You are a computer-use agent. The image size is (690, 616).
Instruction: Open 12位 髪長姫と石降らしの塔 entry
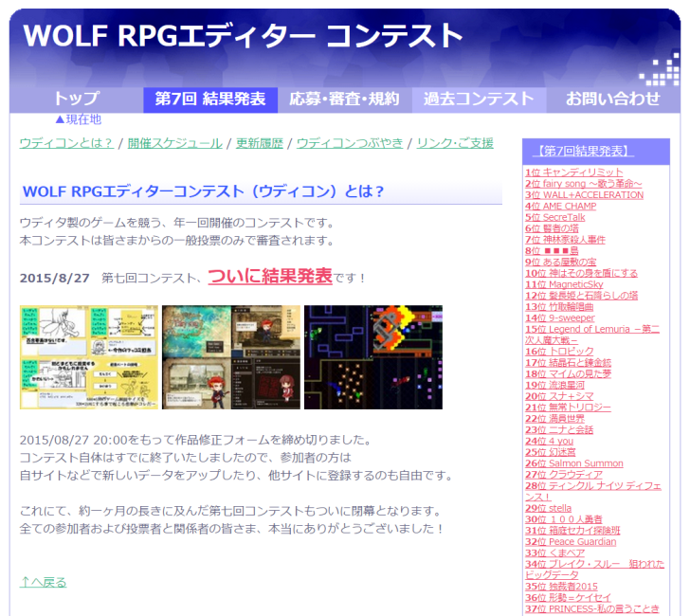click(x=581, y=296)
